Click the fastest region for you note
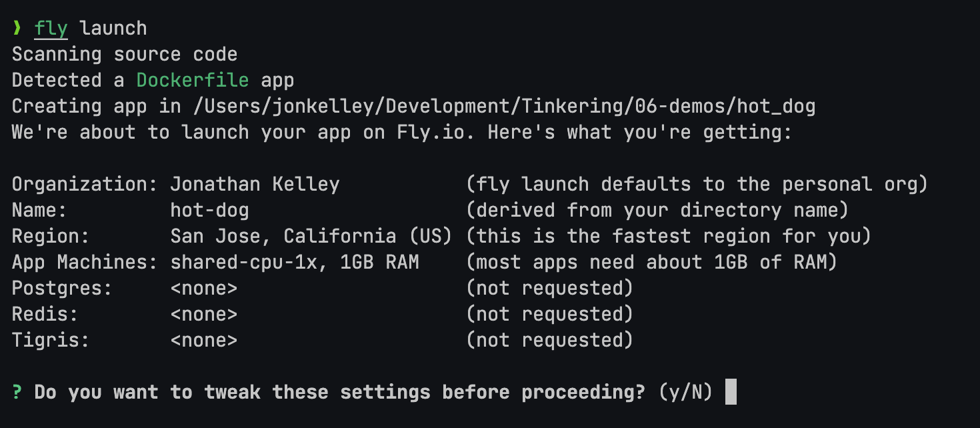This screenshot has height=428, width=980. coord(669,236)
